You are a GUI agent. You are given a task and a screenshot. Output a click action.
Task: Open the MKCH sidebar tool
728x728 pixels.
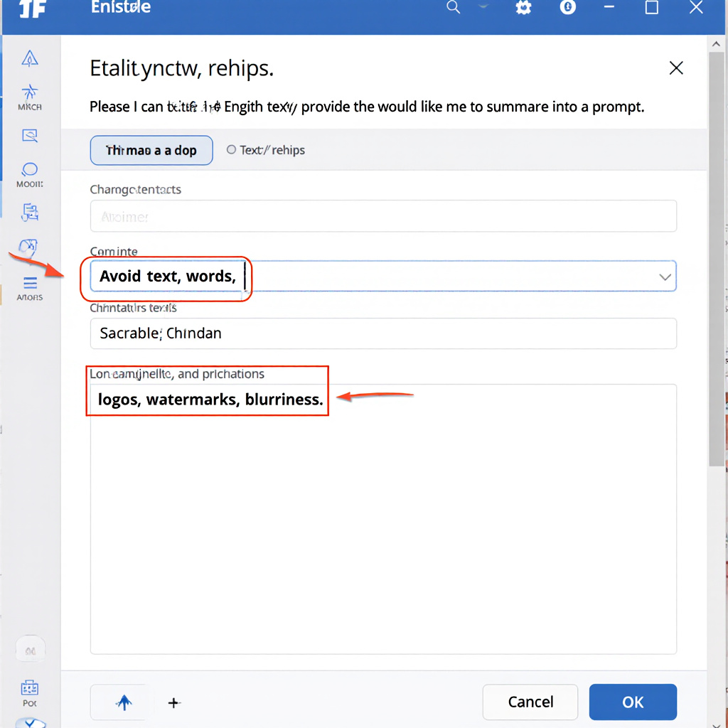click(30, 97)
